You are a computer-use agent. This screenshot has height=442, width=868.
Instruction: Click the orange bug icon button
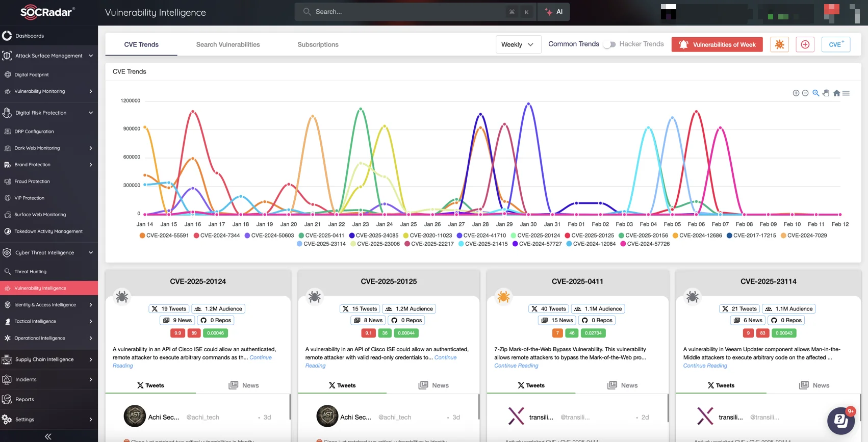tap(779, 44)
